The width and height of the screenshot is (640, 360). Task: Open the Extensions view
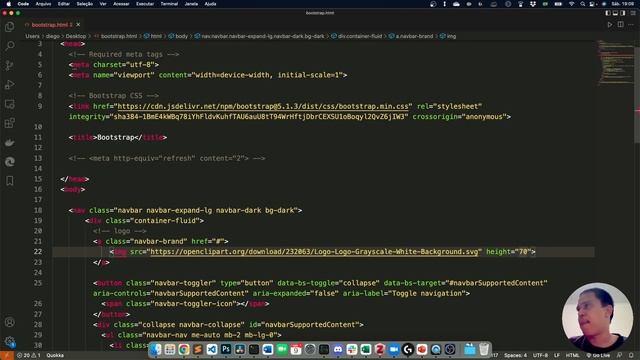(x=9, y=123)
